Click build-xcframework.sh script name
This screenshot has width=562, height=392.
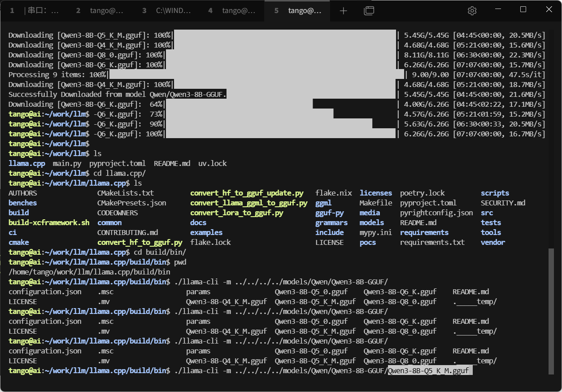(x=49, y=222)
